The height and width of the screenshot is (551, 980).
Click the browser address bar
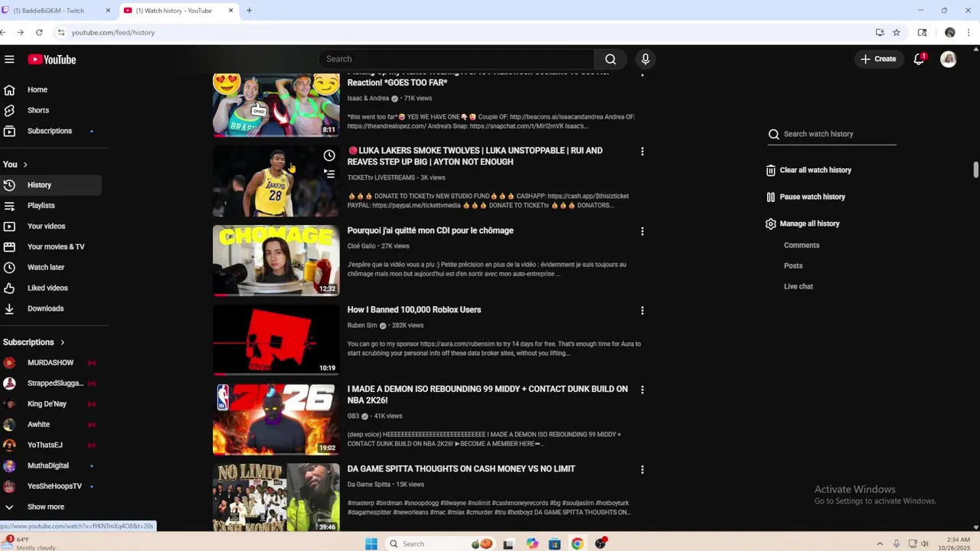tap(459, 33)
